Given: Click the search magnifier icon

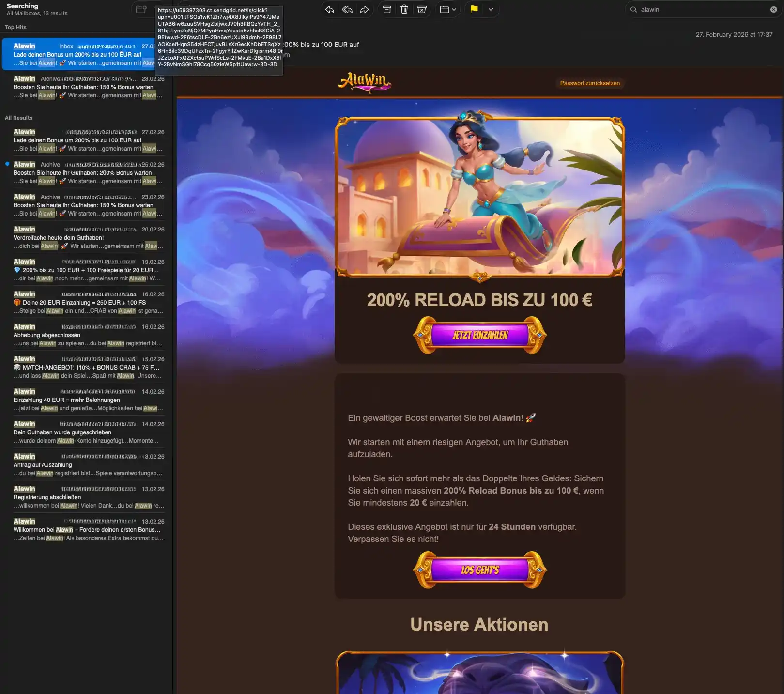Looking at the screenshot, I should (x=633, y=9).
